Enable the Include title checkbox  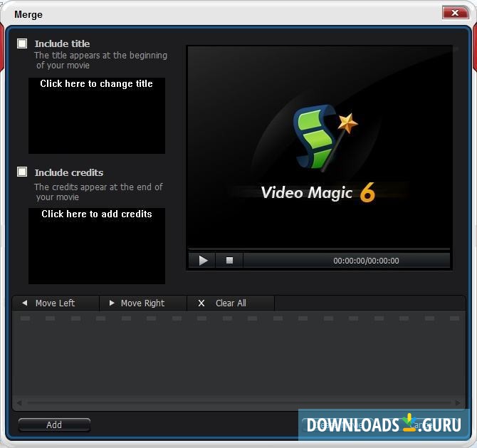click(22, 43)
